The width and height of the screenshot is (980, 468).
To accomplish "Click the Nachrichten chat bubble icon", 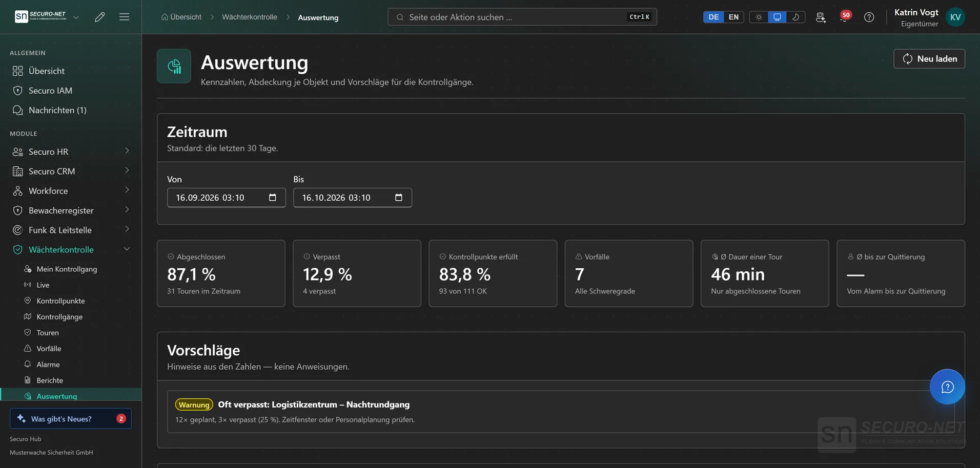I will pos(18,110).
